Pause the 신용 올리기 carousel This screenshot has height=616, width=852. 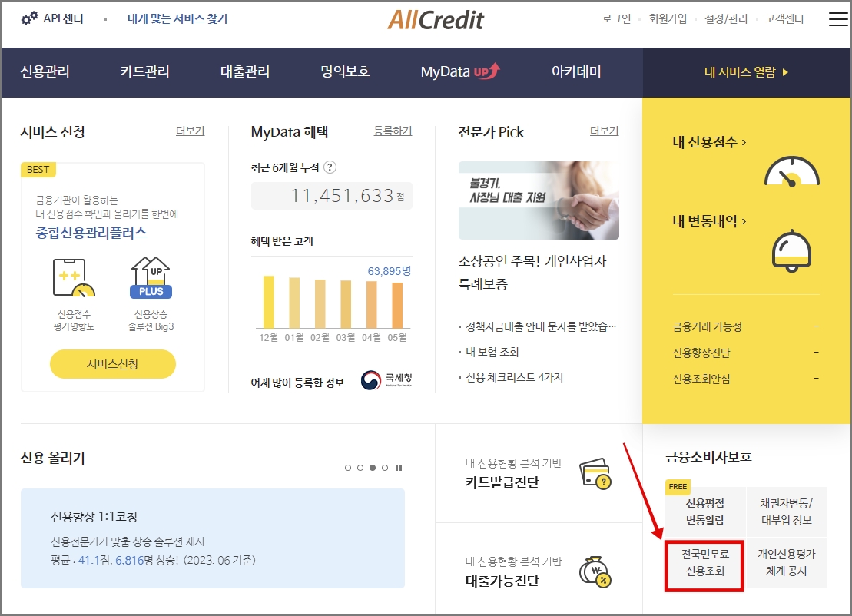399,467
